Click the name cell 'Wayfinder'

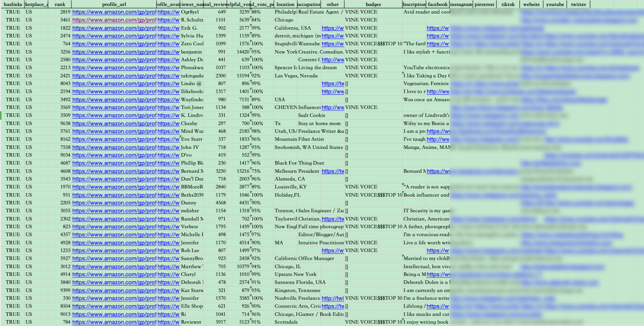(192, 100)
